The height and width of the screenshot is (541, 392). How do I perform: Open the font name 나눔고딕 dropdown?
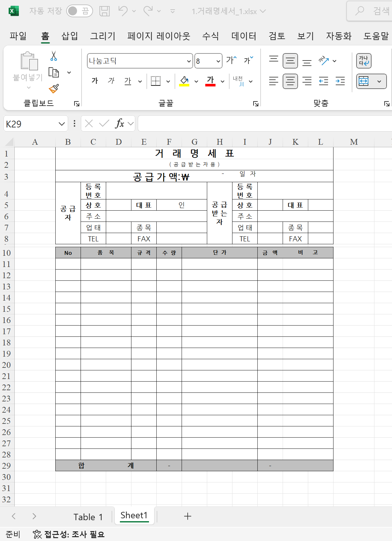click(189, 61)
